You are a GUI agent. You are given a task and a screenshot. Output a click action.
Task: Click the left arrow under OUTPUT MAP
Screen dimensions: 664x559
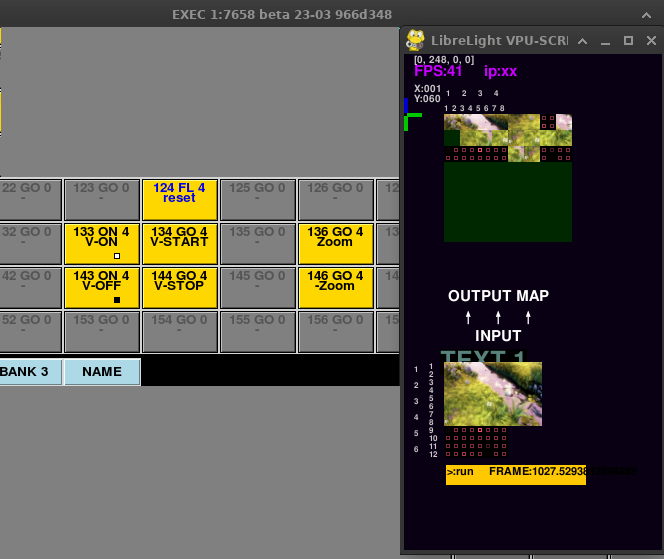468,317
